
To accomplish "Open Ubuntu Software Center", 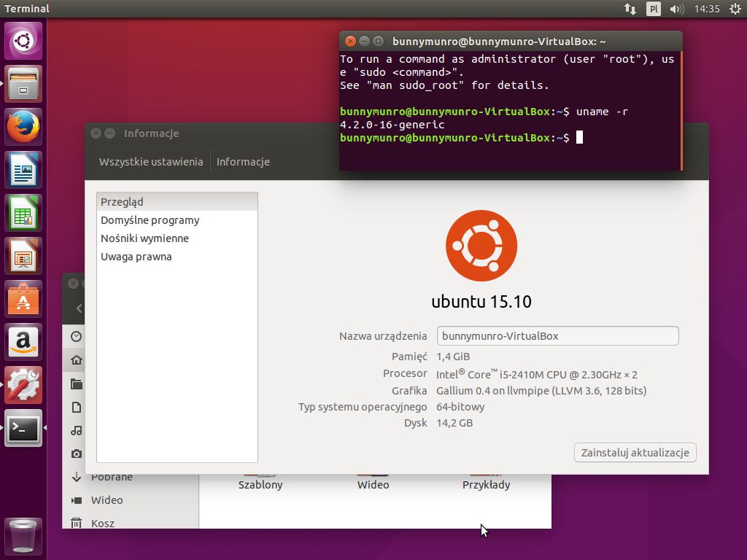I will tap(23, 299).
